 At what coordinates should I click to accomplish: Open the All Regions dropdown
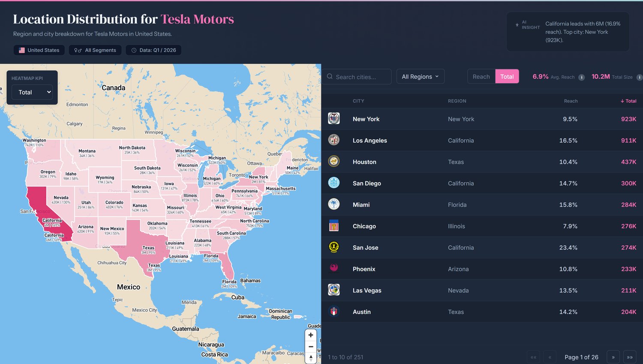point(420,76)
